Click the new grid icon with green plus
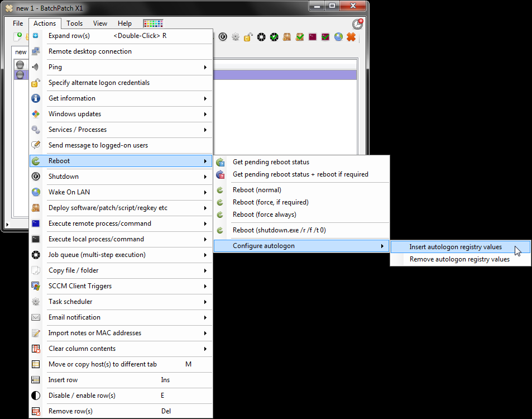 tap(17, 36)
